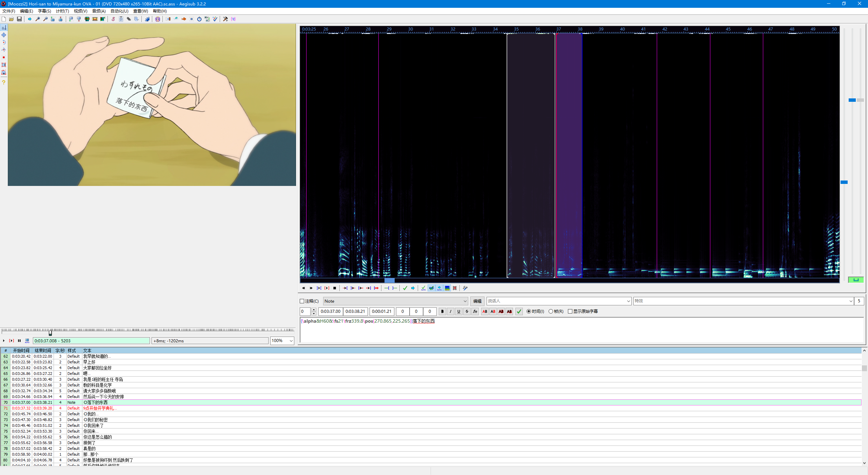
Task: Toggle auto go to next line button
Action: pos(431,288)
